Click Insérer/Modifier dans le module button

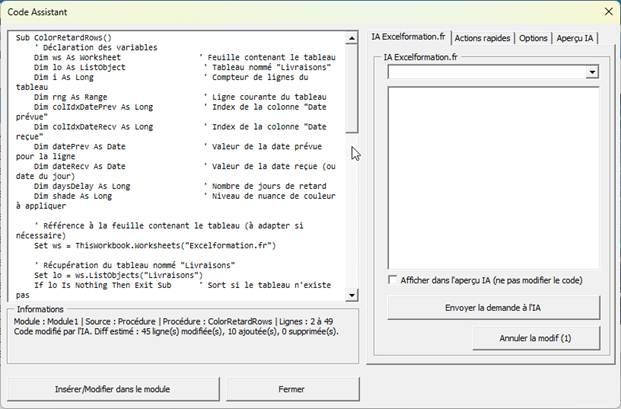tap(112, 389)
